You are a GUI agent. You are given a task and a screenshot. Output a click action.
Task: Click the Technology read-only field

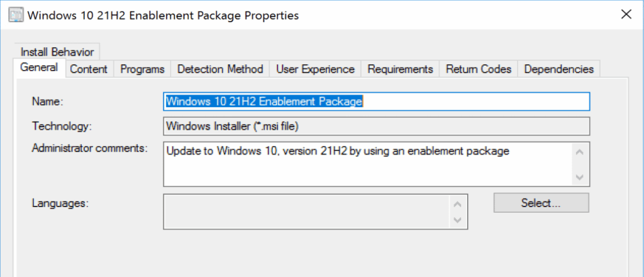[376, 126]
